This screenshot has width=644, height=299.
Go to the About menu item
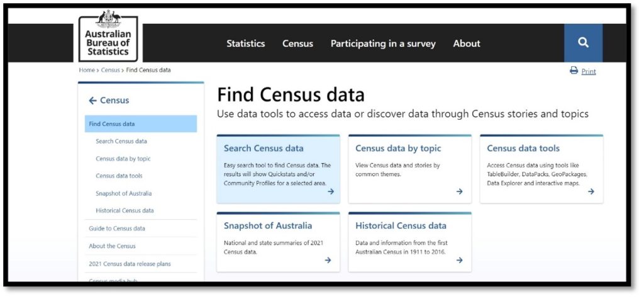pos(467,43)
